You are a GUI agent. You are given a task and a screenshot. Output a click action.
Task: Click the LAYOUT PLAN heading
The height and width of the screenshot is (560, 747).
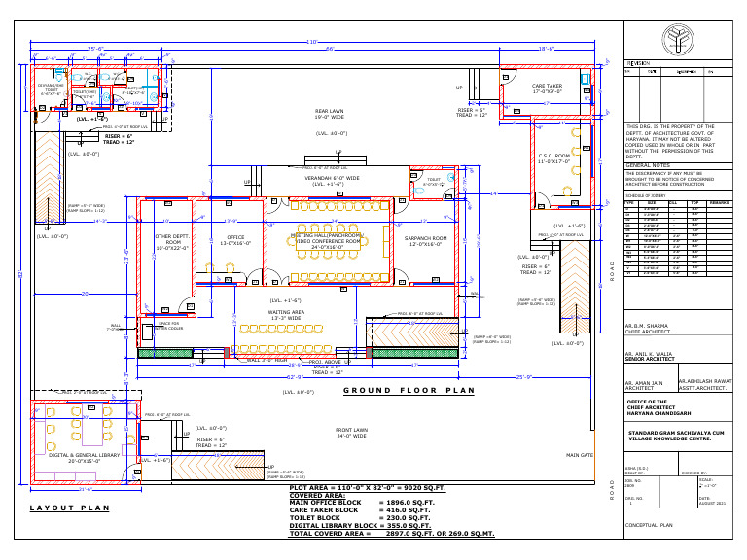(x=70, y=508)
